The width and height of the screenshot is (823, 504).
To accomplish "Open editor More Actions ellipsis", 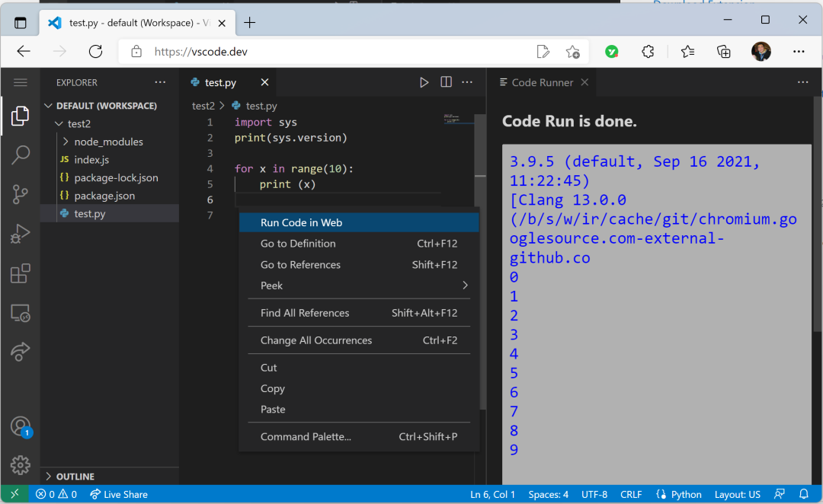I will tap(467, 82).
